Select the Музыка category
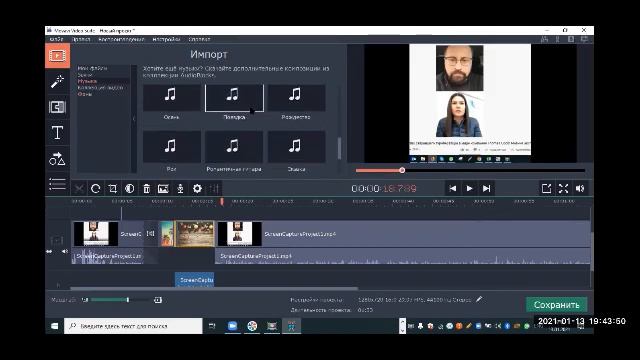Screen dimensions: 640x360 pyautogui.click(x=87, y=81)
